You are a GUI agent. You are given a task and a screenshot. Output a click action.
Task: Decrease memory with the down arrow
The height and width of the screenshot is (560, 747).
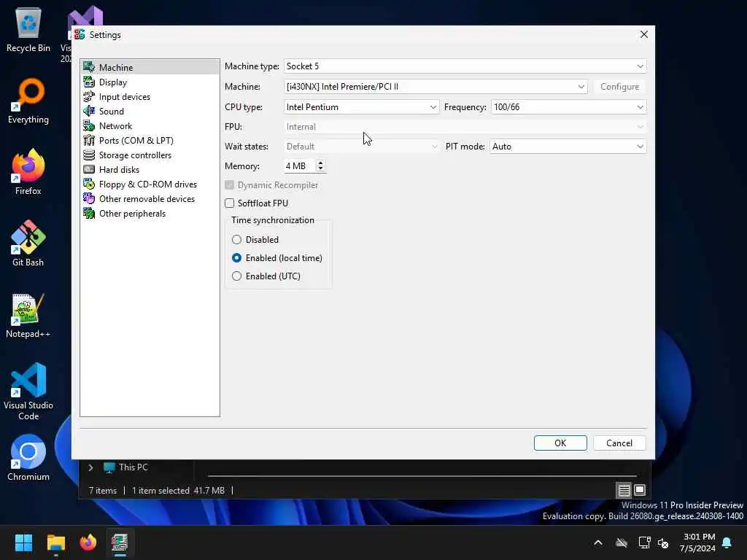point(320,168)
